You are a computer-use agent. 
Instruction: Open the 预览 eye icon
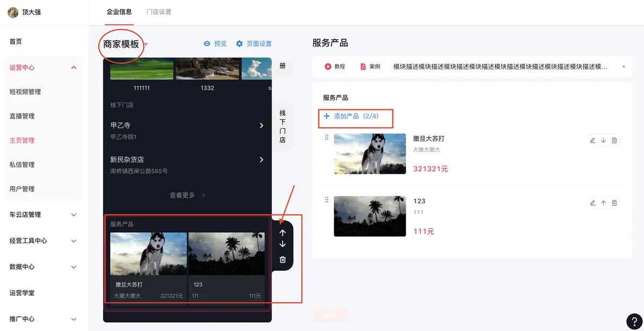(x=207, y=44)
